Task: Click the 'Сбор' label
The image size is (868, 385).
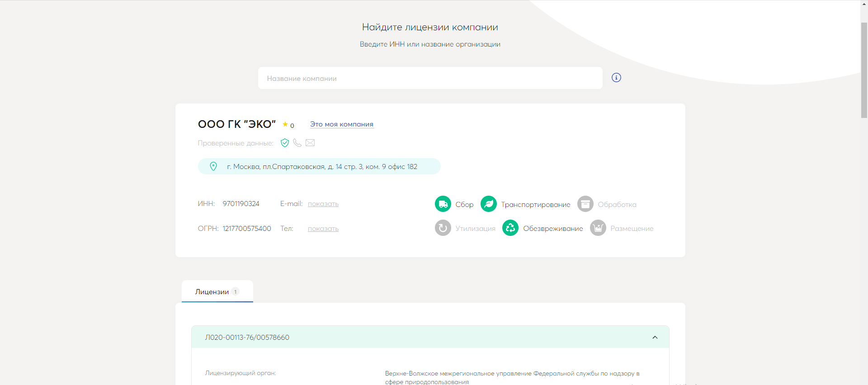Action: 464,205
